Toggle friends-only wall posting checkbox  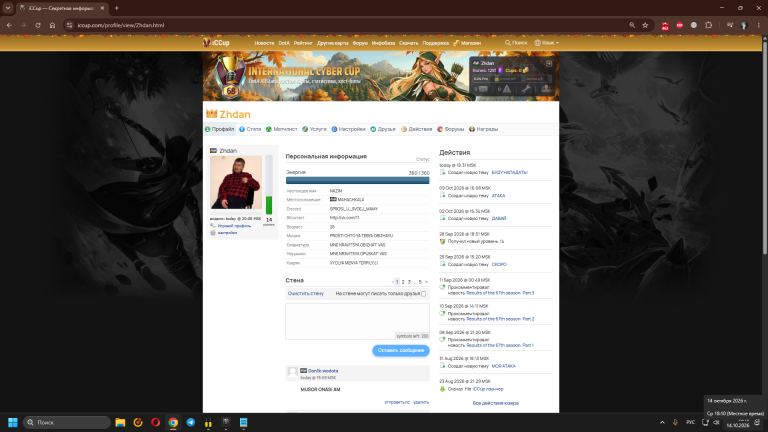[x=424, y=294]
